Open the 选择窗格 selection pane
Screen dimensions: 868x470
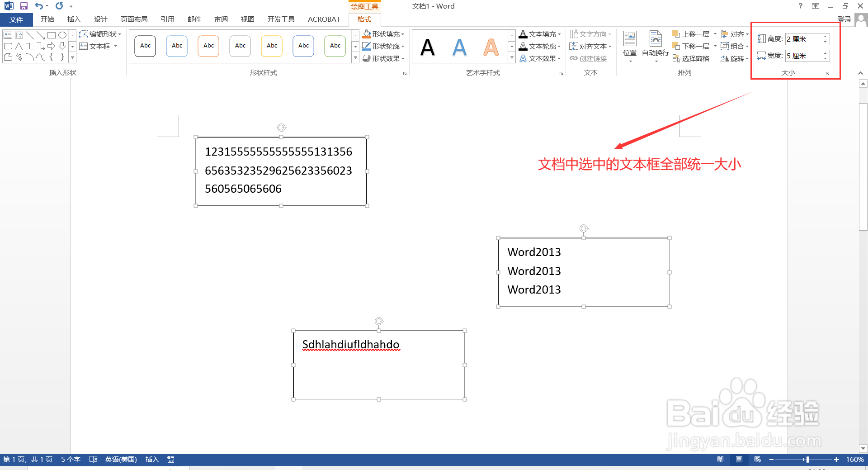tap(691, 59)
